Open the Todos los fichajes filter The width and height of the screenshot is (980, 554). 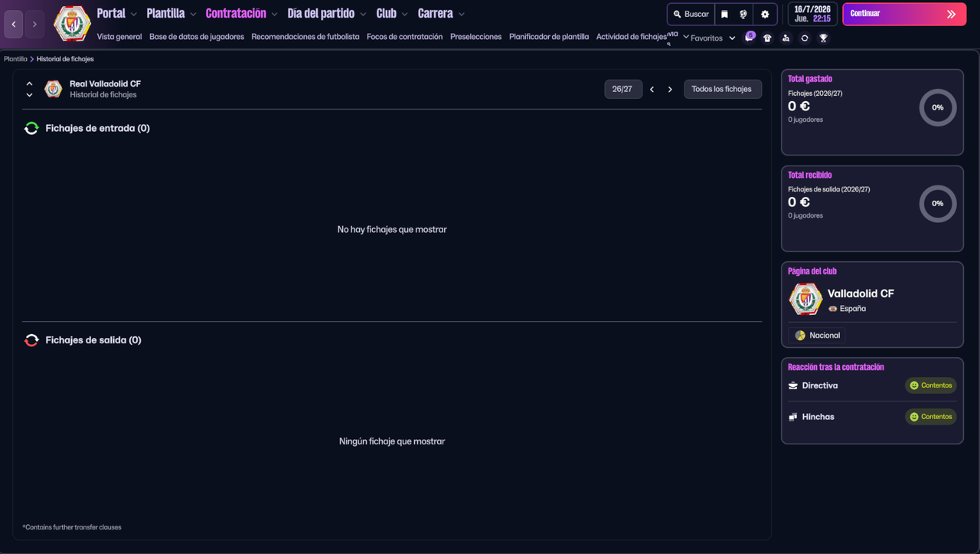click(722, 89)
